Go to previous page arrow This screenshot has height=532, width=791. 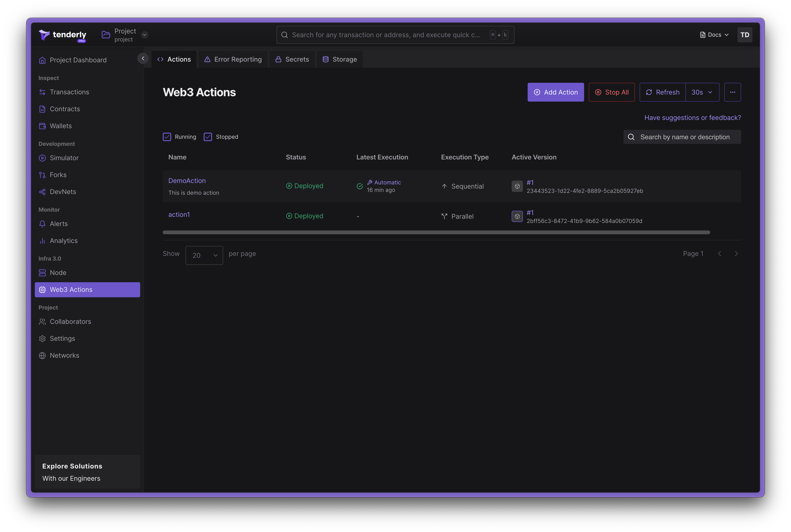point(720,254)
